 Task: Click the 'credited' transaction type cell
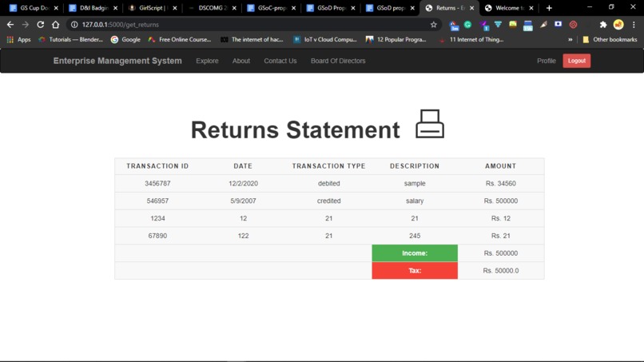[328, 201]
